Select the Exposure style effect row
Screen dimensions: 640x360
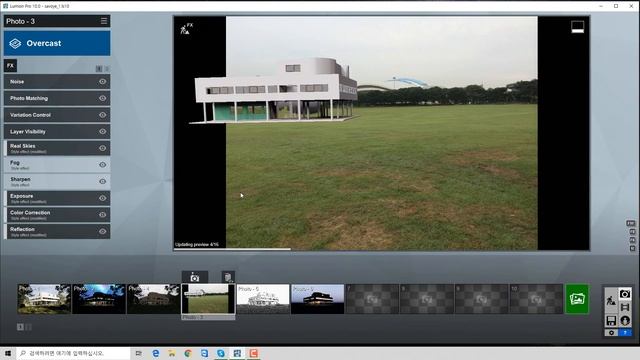point(57,198)
